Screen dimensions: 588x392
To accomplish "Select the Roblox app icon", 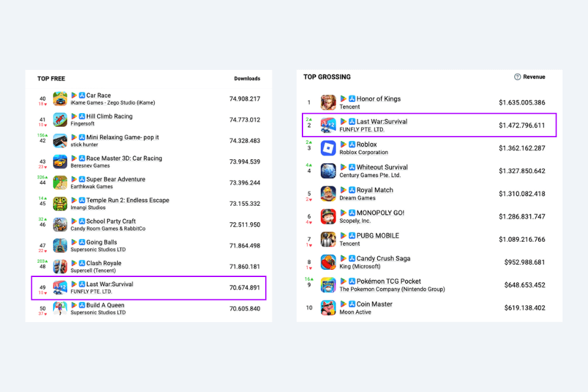I will [x=328, y=148].
